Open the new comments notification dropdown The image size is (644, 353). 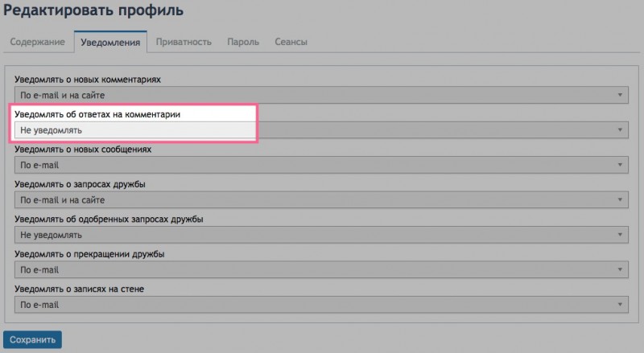click(321, 95)
